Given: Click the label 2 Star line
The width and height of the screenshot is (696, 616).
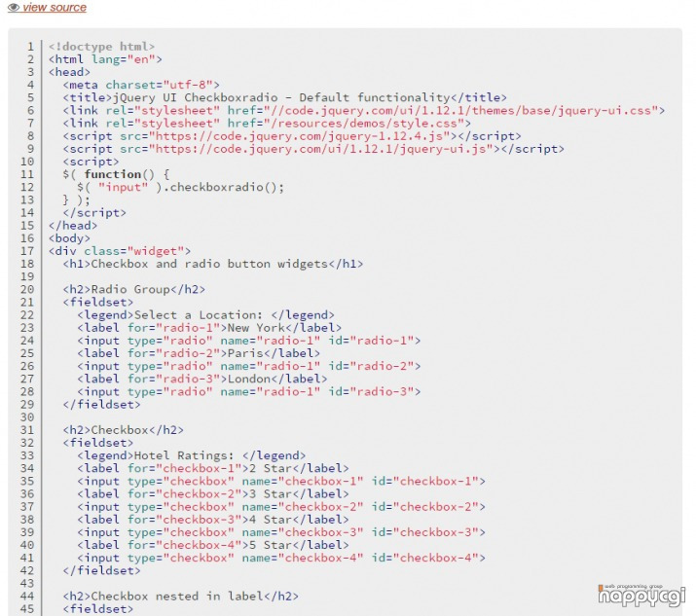Looking at the screenshot, I should coord(213,468).
